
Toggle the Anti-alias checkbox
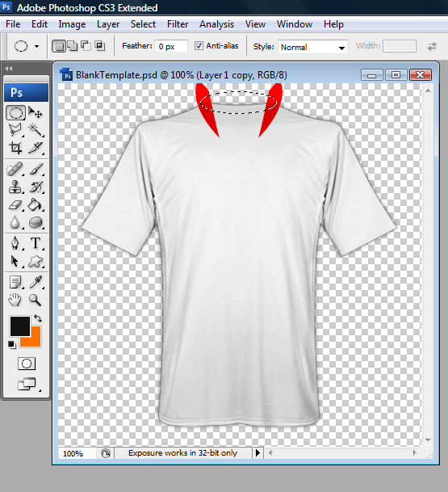pos(199,46)
